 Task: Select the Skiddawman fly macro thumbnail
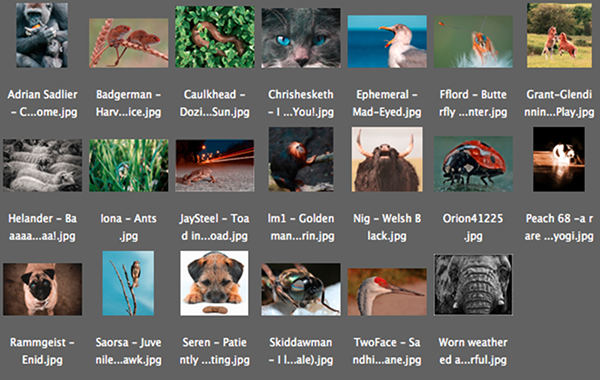pyautogui.click(x=301, y=289)
